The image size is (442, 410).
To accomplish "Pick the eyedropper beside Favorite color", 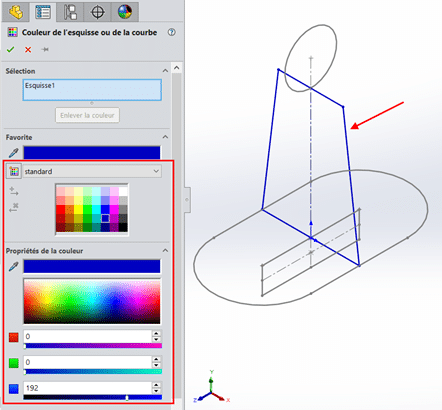I will 13,153.
